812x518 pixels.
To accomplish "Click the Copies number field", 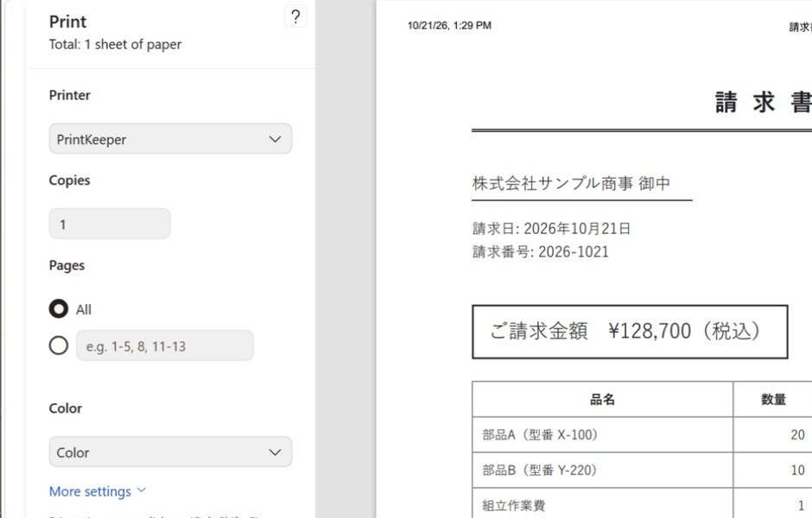I will [110, 224].
